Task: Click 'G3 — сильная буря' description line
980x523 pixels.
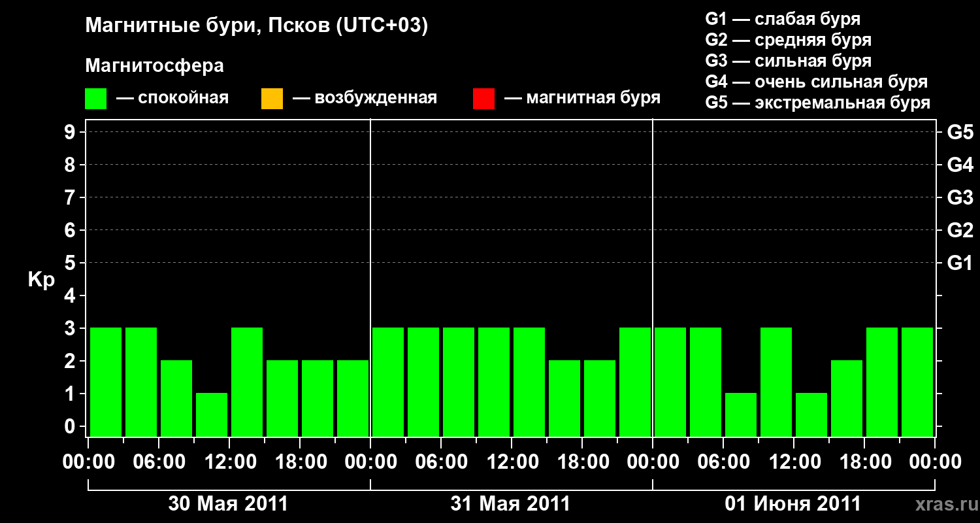Action: click(x=789, y=61)
